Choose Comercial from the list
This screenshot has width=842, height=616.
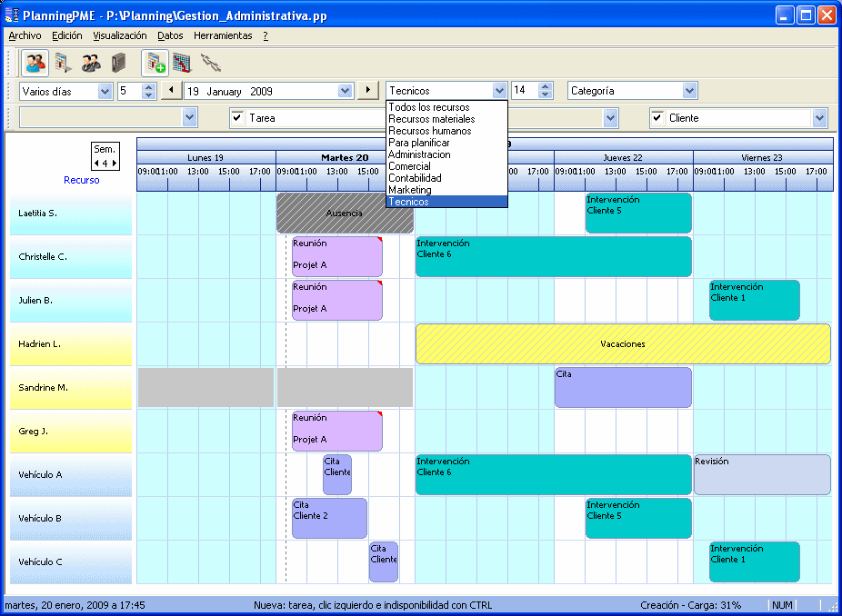tap(446, 166)
